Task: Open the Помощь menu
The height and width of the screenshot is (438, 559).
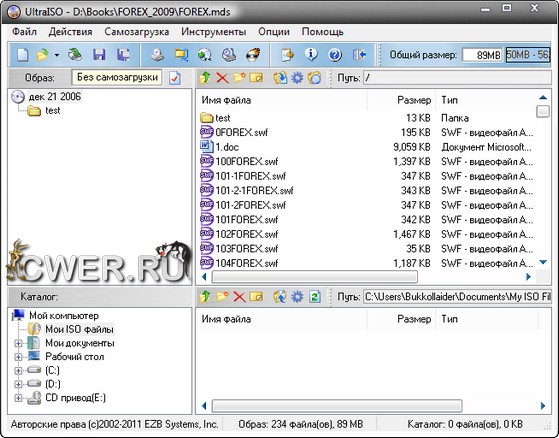Action: [x=323, y=32]
